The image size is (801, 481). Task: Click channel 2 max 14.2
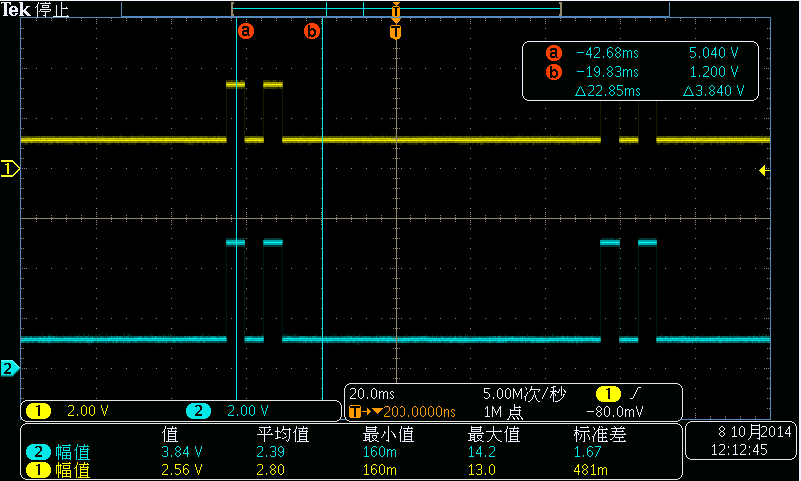tap(482, 452)
